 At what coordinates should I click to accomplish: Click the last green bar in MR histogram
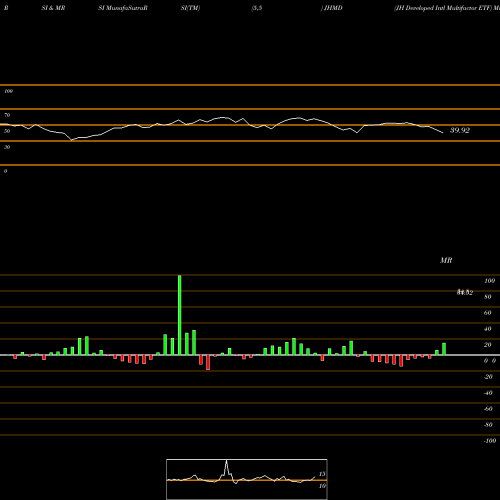444,349
